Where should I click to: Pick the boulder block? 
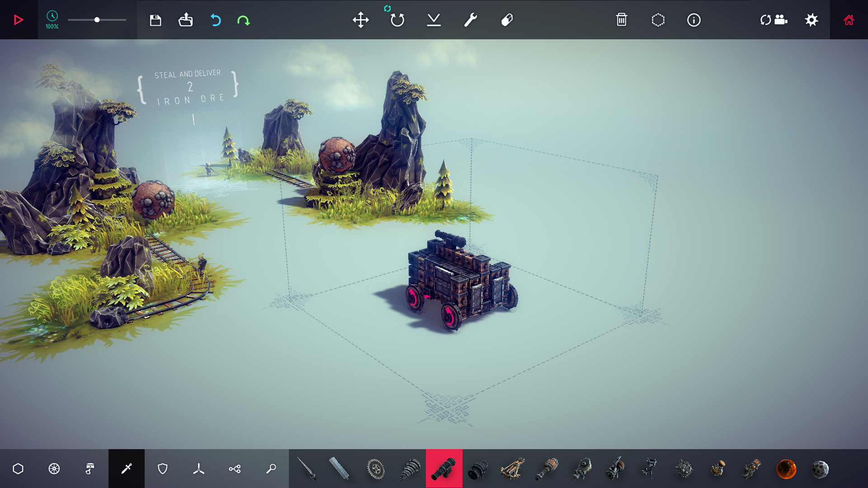tap(820, 469)
